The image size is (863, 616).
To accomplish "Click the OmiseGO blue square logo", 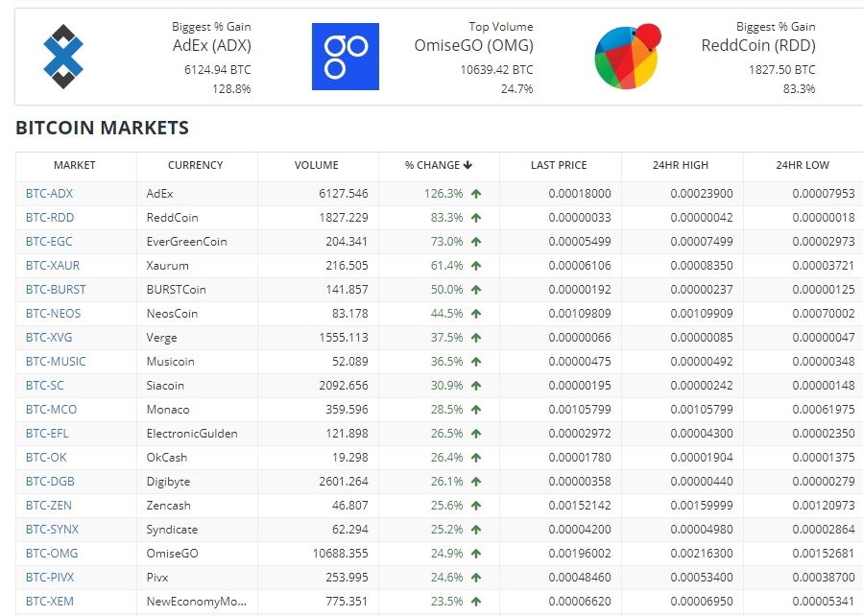I will click(x=345, y=56).
